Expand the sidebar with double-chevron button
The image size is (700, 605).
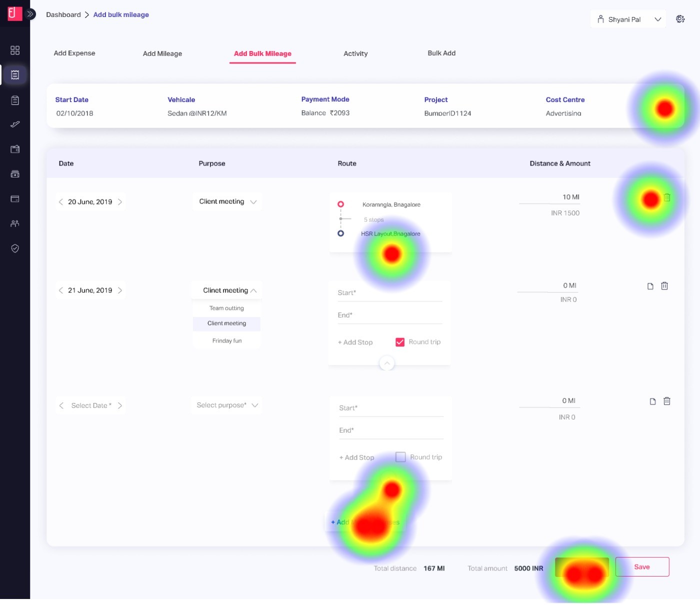click(31, 14)
